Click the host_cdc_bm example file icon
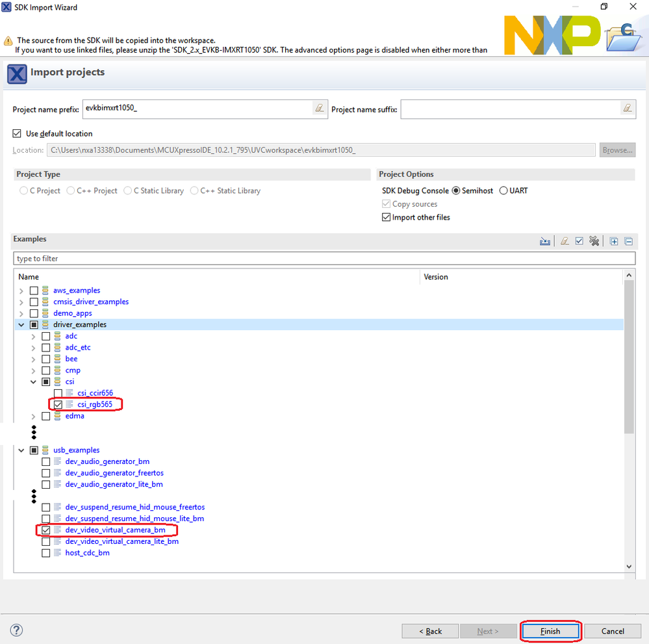The height and width of the screenshot is (644, 649). 58,553
